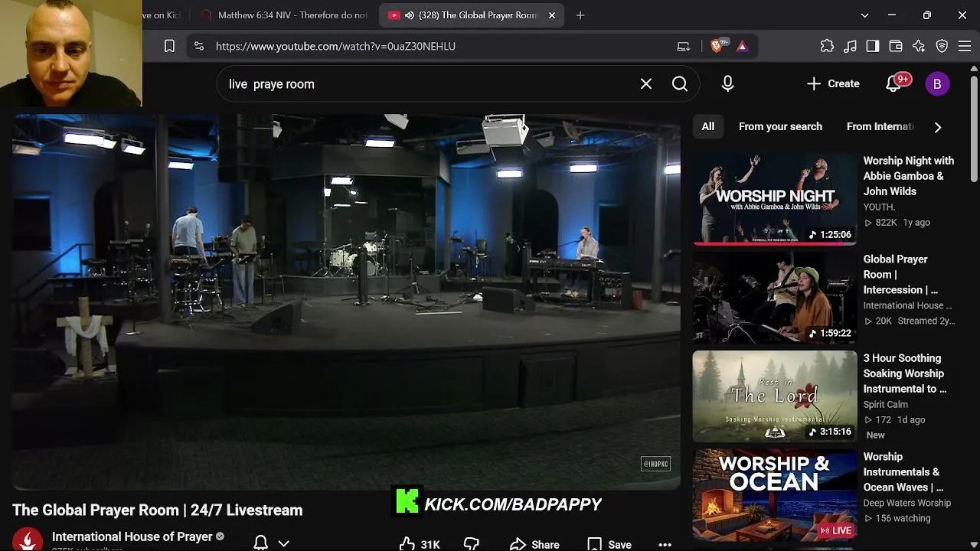Open the media control music note icon
Viewport: 980px width, 551px height.
850,46
